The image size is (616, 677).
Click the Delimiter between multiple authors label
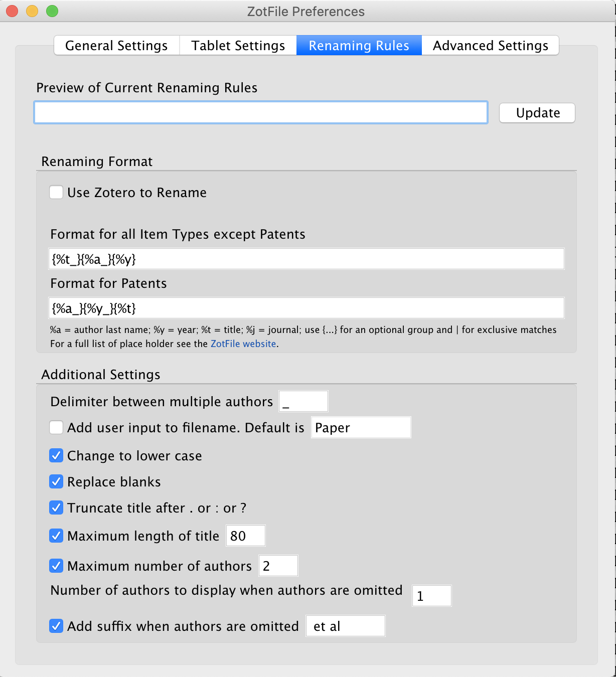point(162,402)
